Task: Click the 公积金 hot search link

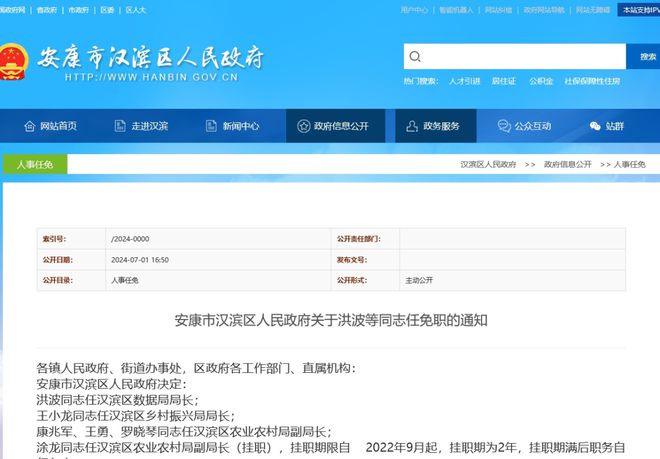Action: pyautogui.click(x=541, y=81)
